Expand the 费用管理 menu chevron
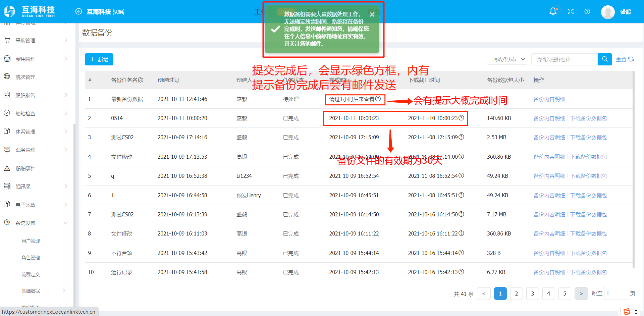This screenshot has height=316, width=644. pyautogui.click(x=66, y=59)
